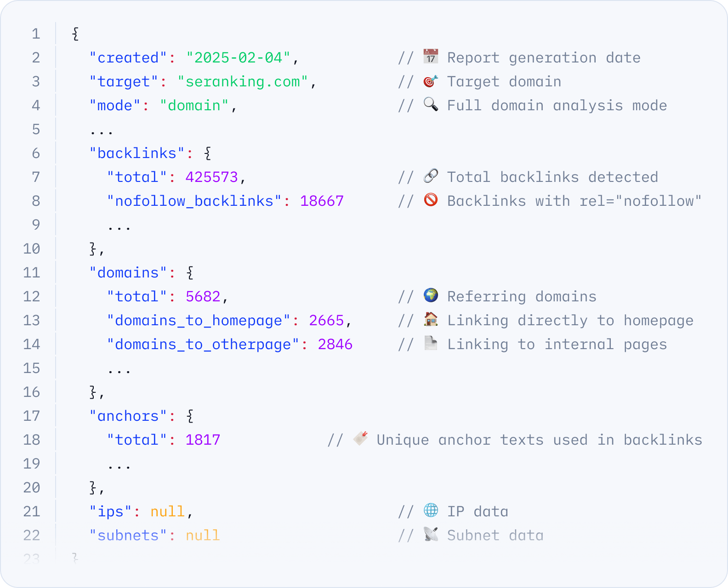Click the meridian globe icon by IP data
728x588 pixels.
pyautogui.click(x=431, y=510)
